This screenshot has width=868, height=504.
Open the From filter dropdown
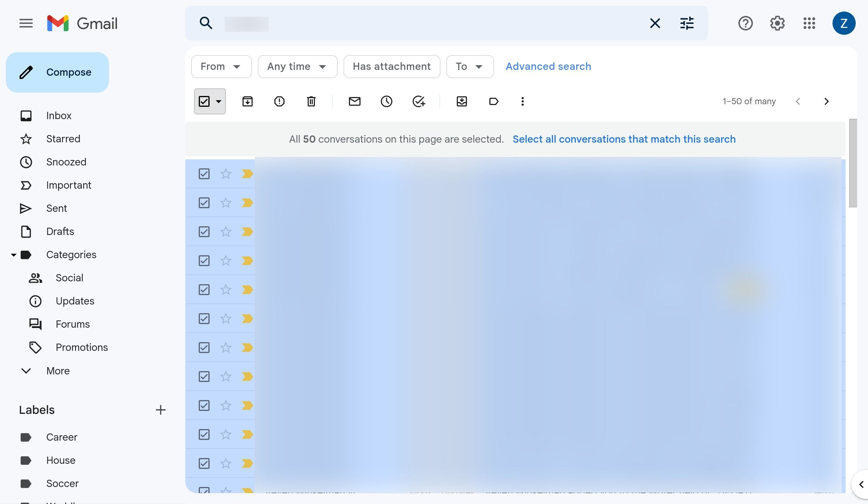pyautogui.click(x=220, y=66)
